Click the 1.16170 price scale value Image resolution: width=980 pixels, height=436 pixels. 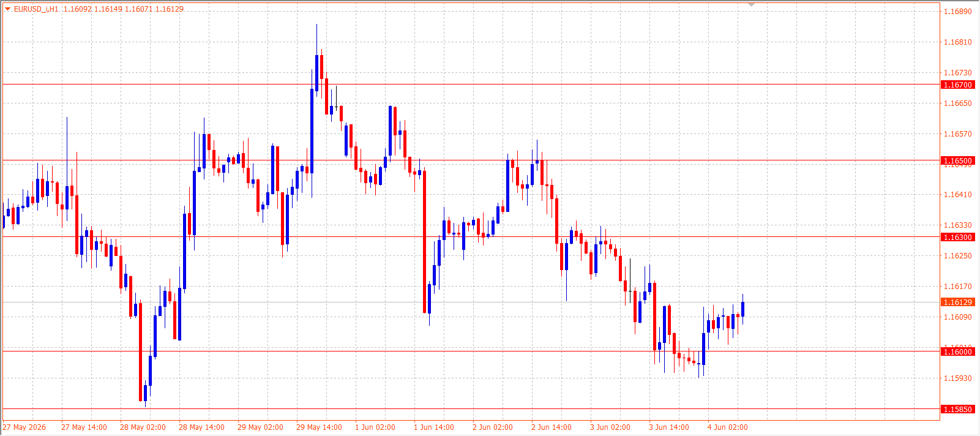(958, 287)
